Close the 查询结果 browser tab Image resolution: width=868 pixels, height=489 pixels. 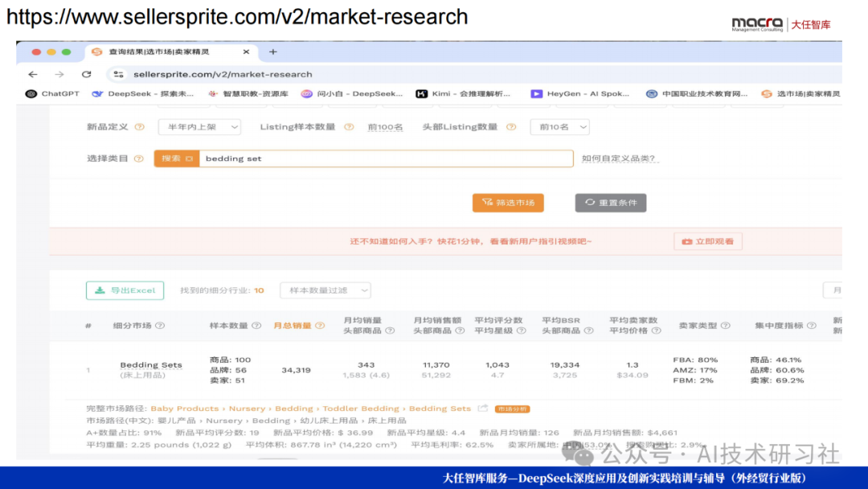coord(246,51)
